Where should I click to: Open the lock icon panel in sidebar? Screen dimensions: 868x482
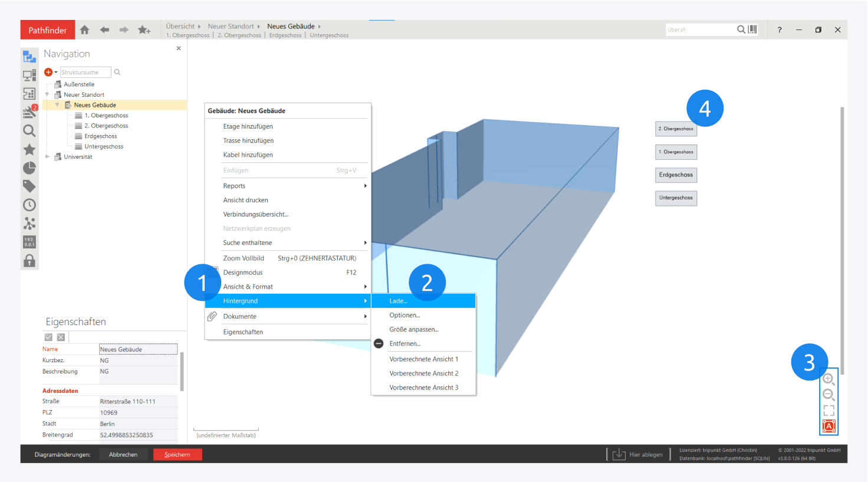pos(29,261)
